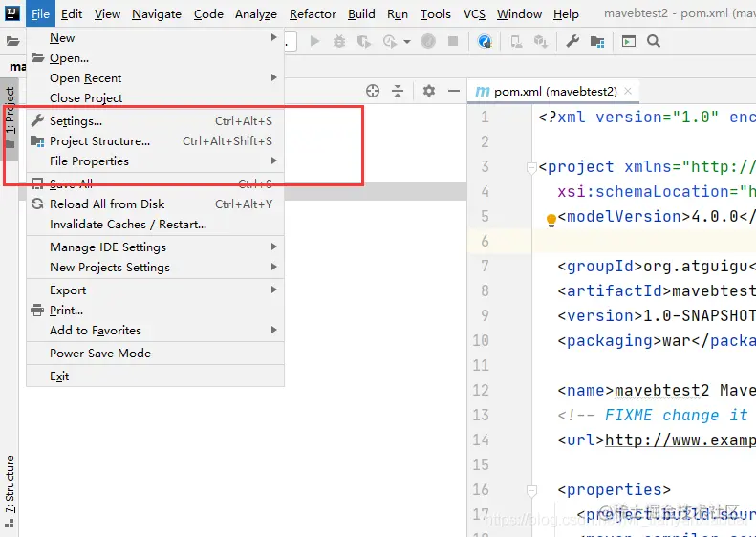
Task: Close the pom.xml editor tab
Action: pyautogui.click(x=628, y=91)
